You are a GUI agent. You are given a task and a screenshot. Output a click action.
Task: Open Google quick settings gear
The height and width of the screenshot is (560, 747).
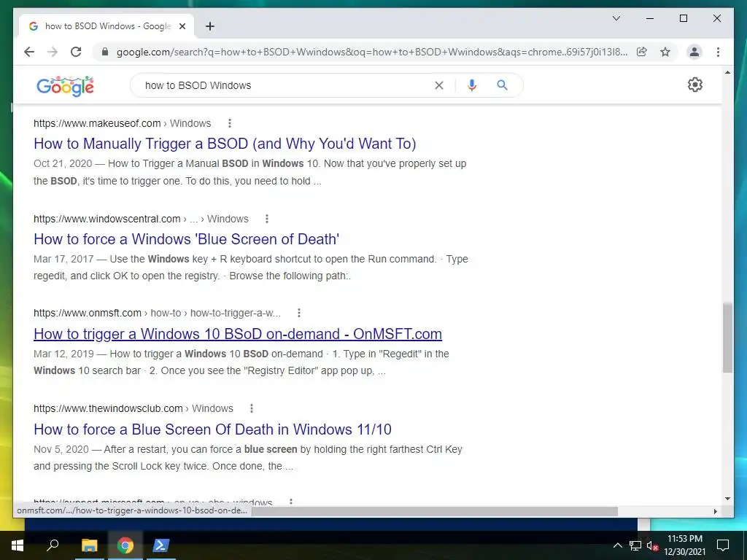pyautogui.click(x=694, y=85)
